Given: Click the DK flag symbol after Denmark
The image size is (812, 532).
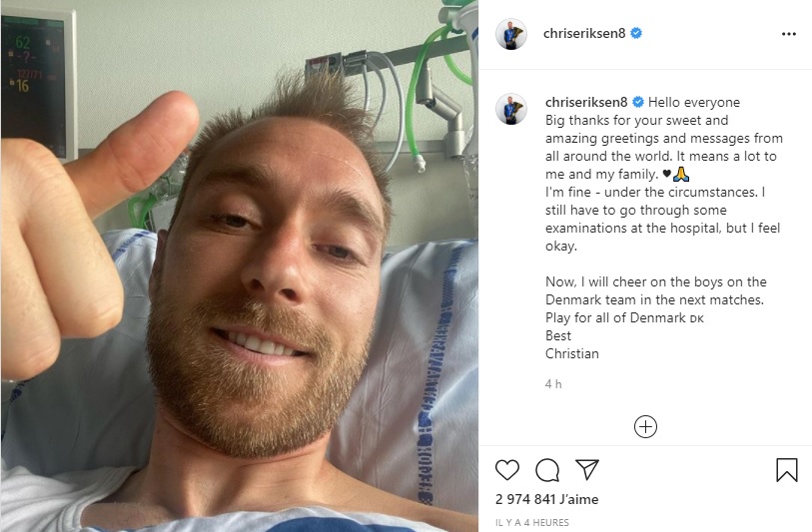Looking at the screenshot, I should [696, 318].
